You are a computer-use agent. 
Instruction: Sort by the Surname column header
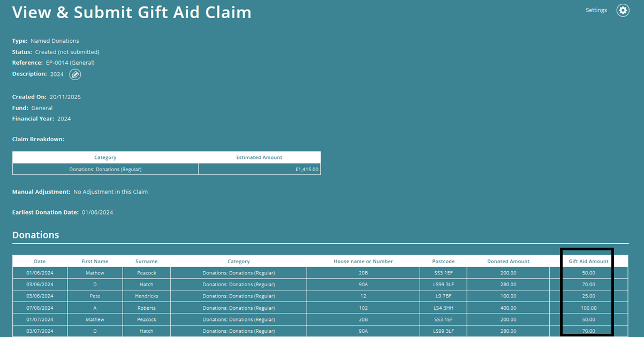click(x=146, y=261)
